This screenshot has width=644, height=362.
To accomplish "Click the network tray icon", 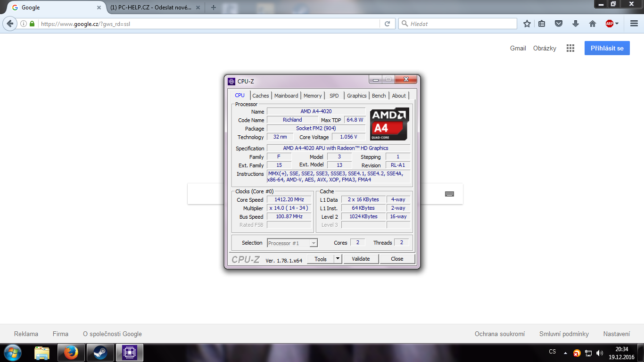I will click(x=588, y=353).
